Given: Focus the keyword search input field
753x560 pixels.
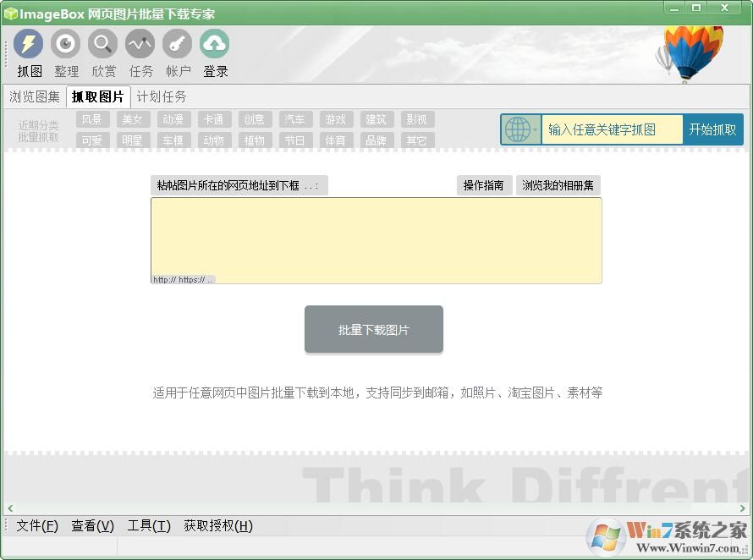Looking at the screenshot, I should [x=612, y=129].
